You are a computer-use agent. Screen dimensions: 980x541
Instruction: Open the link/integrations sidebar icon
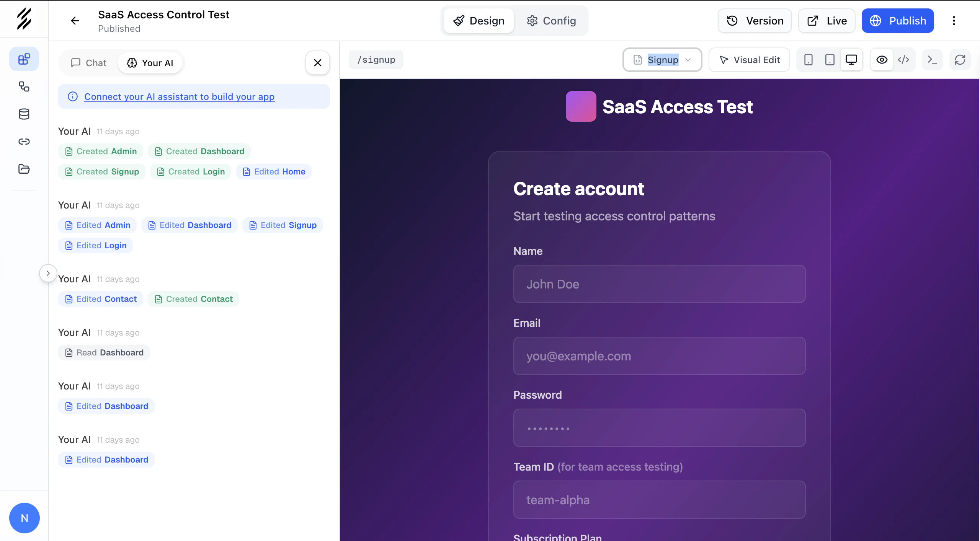[x=24, y=142]
